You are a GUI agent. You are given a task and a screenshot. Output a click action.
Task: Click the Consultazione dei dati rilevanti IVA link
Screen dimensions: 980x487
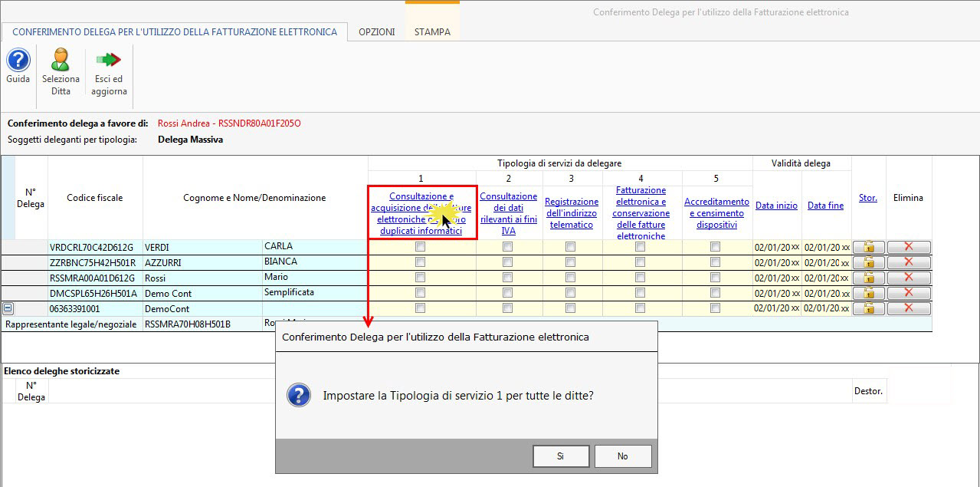tap(509, 213)
